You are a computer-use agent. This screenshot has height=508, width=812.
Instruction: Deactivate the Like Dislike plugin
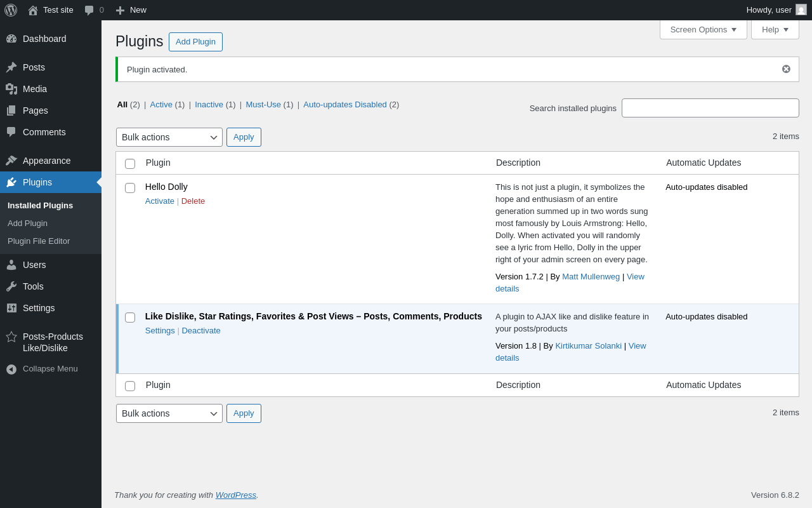(201, 331)
